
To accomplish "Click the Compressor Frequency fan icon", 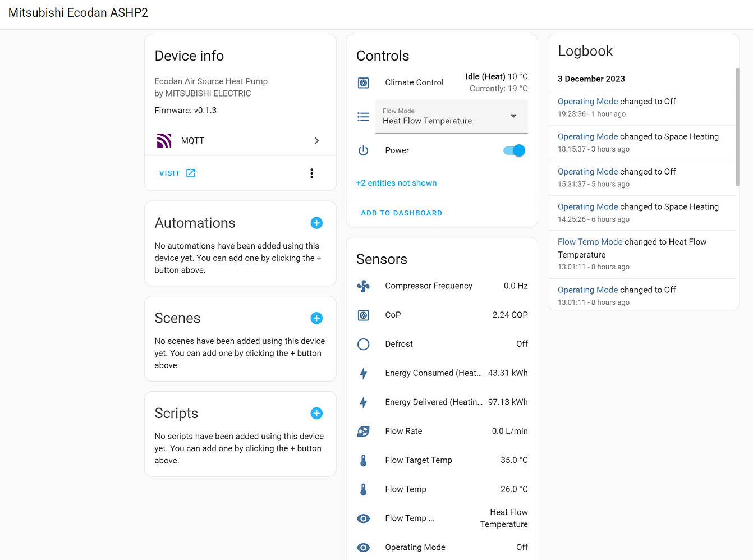I will pos(364,286).
